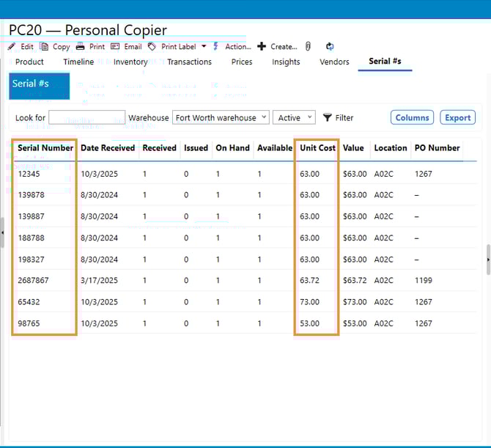The width and height of the screenshot is (491, 448).
Task: Click the Create plus icon
Action: [262, 46]
